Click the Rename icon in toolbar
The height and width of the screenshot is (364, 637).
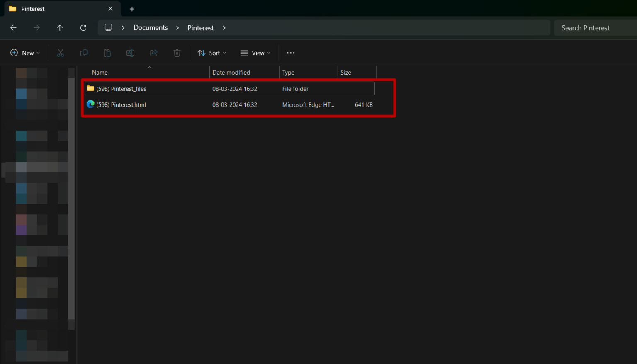[x=130, y=53]
